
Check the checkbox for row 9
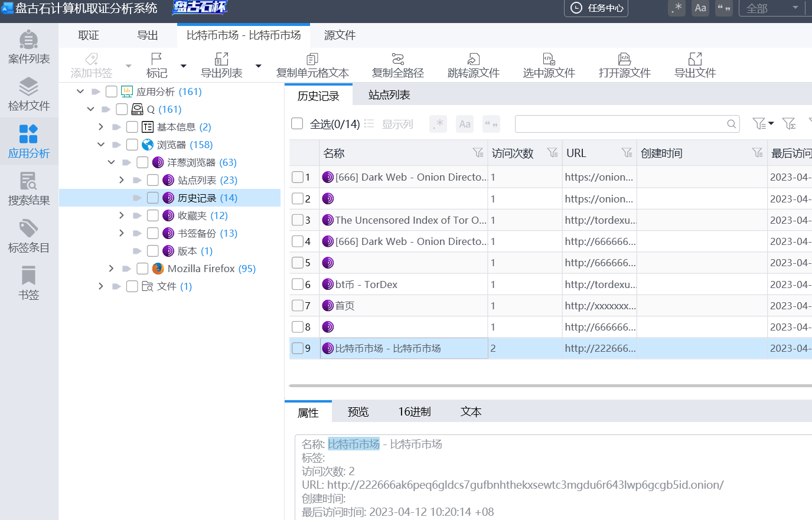click(x=298, y=348)
